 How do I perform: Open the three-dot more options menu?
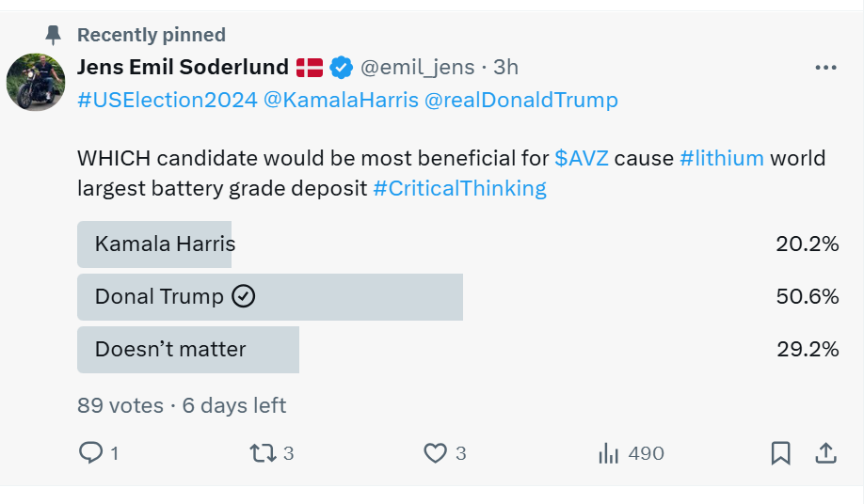[825, 68]
